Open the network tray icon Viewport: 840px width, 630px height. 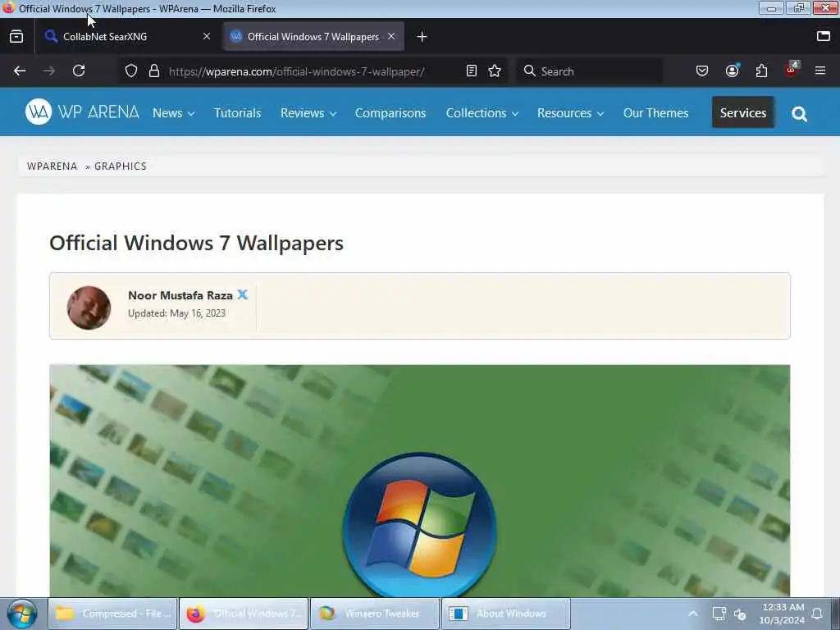(719, 614)
